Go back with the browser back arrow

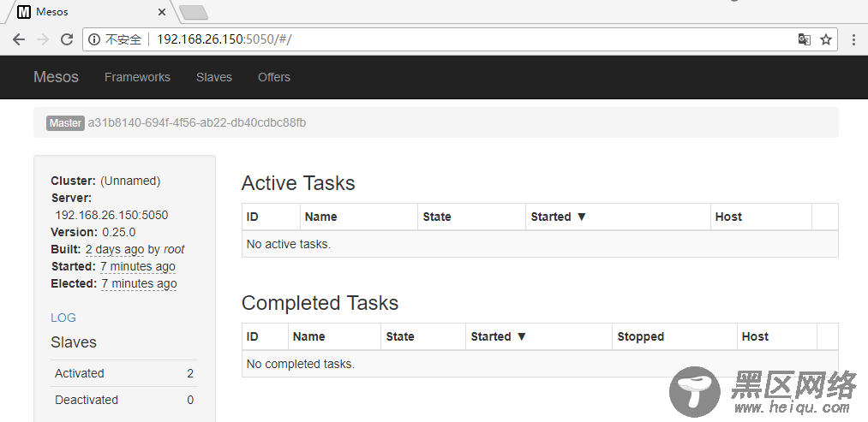coord(19,39)
